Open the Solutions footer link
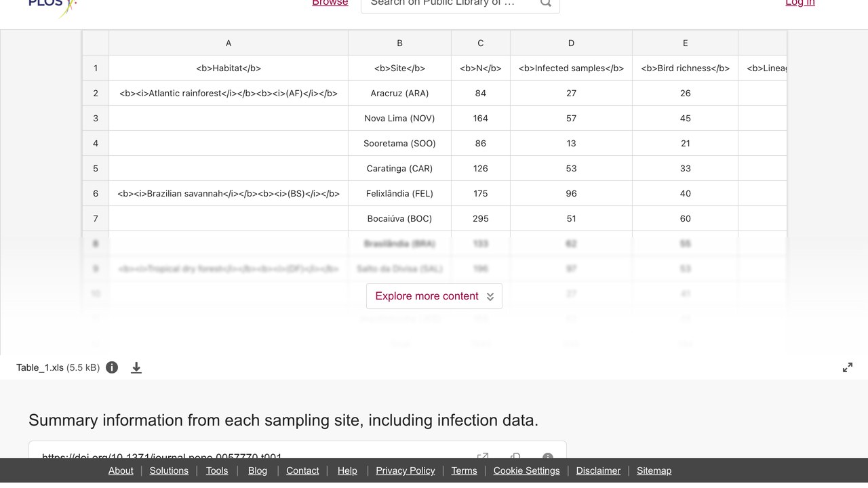 click(169, 470)
